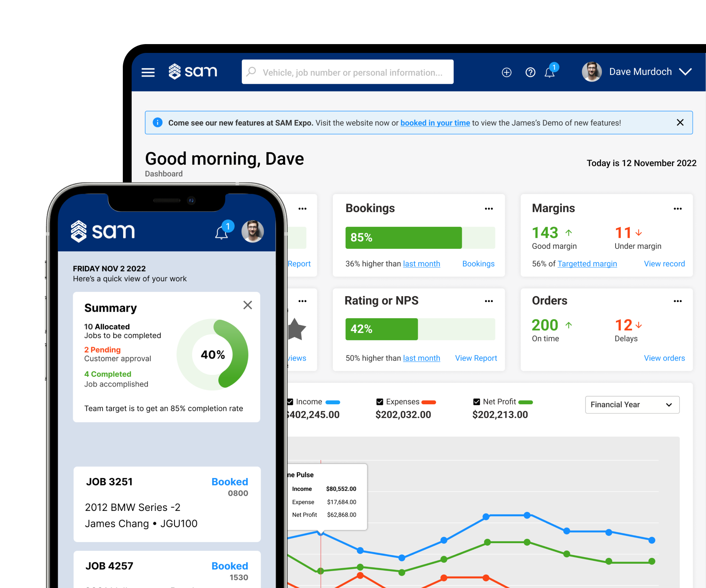Click the 12 Delays down arrow

pos(639,325)
